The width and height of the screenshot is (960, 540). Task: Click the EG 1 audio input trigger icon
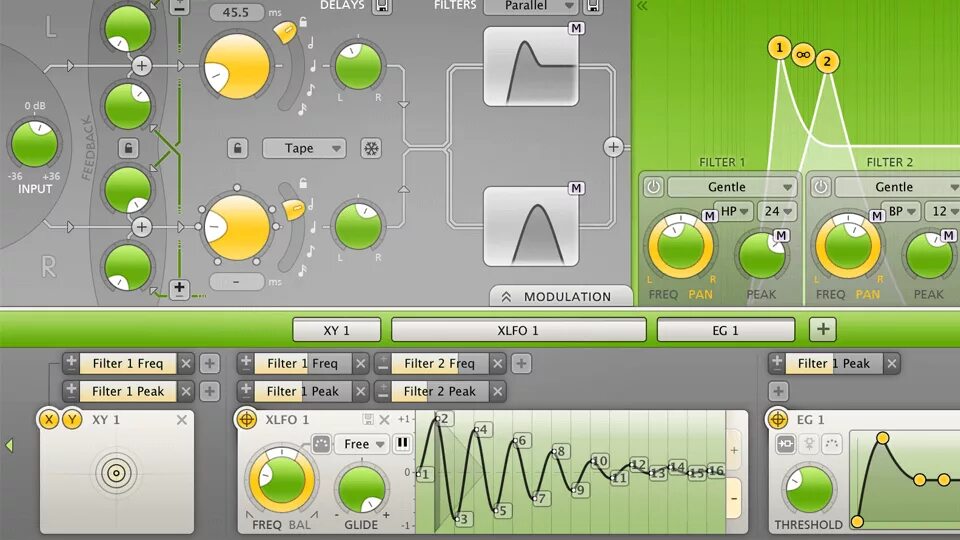786,444
